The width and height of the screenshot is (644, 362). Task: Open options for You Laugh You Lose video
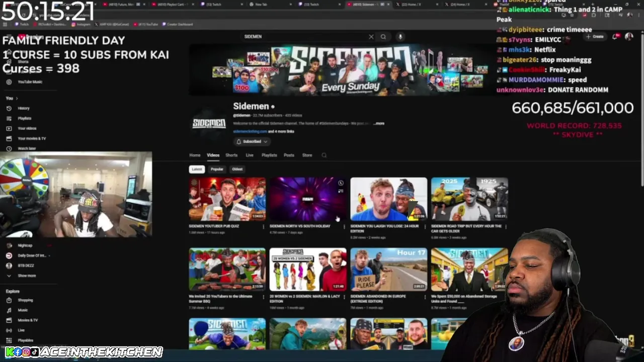[x=425, y=227]
